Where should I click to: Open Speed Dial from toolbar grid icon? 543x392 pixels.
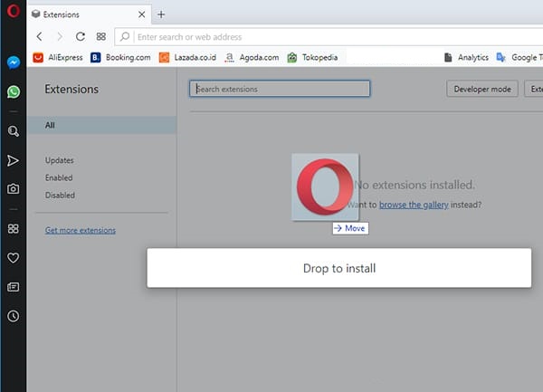(101, 36)
